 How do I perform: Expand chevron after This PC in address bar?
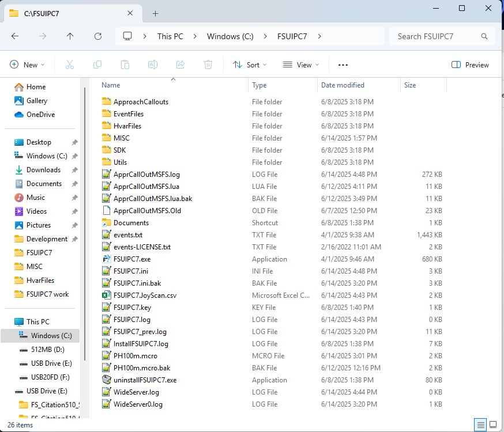(x=195, y=36)
